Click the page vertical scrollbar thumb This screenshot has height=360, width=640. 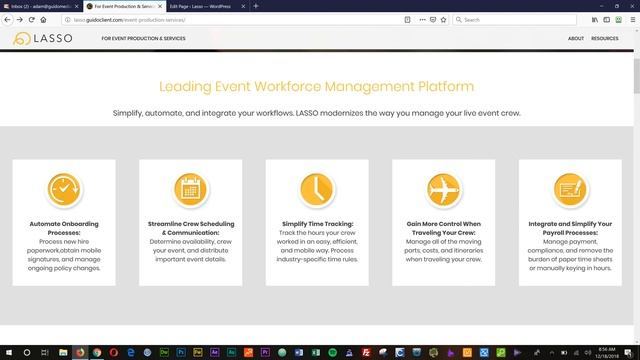tap(637, 76)
